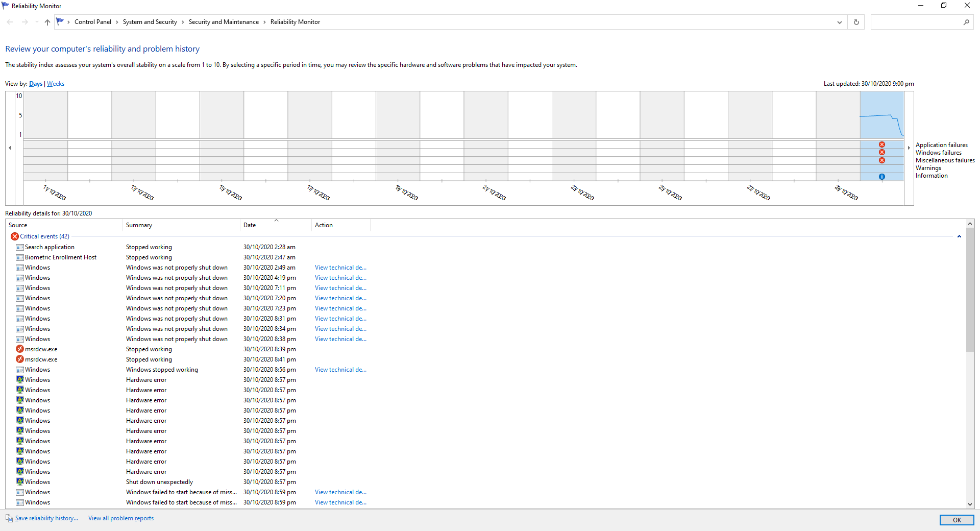Go to Security and Maintenance breadcrumb
The height and width of the screenshot is (531, 980).
pos(224,22)
